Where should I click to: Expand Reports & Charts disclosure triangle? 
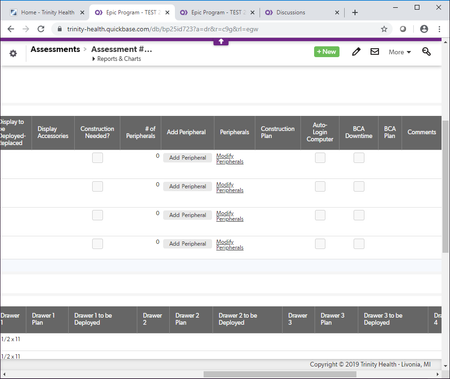pyautogui.click(x=94, y=59)
